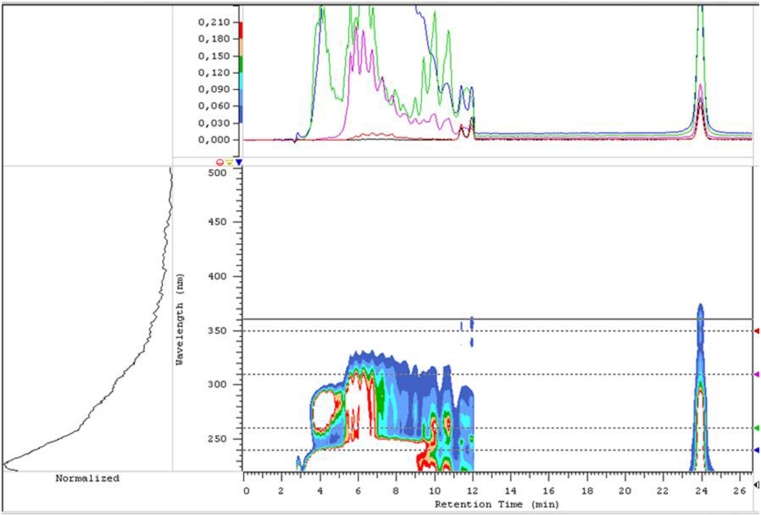Viewport: 761px width, 515px height.
Task: Click the Normalized label under the spectrum
Action: (x=87, y=478)
